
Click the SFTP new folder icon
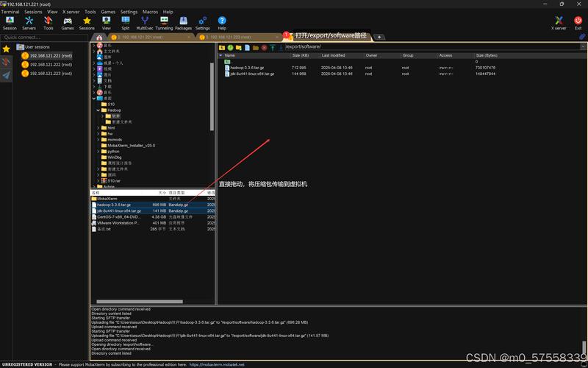pyautogui.click(x=238, y=48)
